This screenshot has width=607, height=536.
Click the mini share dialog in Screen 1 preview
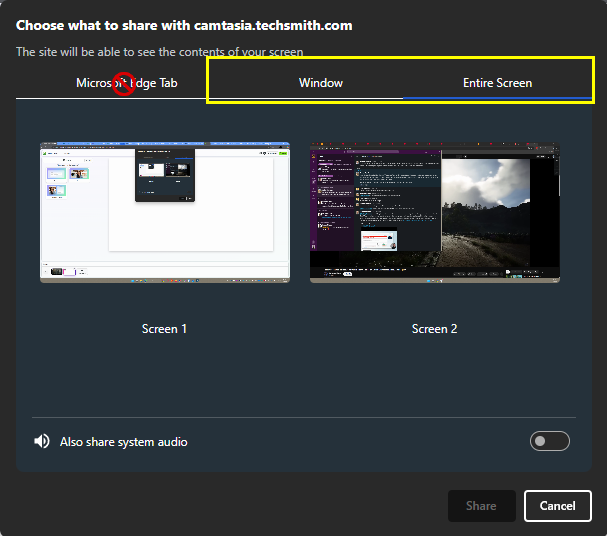[x=165, y=176]
